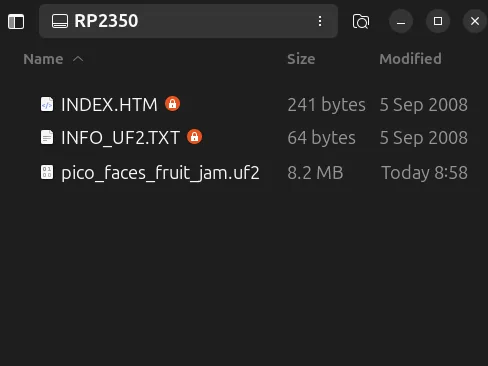The height and width of the screenshot is (366, 488).
Task: Sort files by the Modified column
Action: (x=410, y=59)
